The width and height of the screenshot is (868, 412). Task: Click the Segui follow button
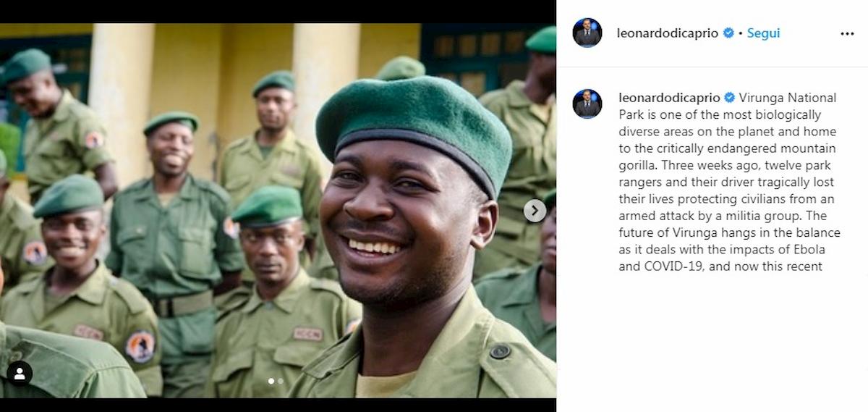click(x=763, y=33)
